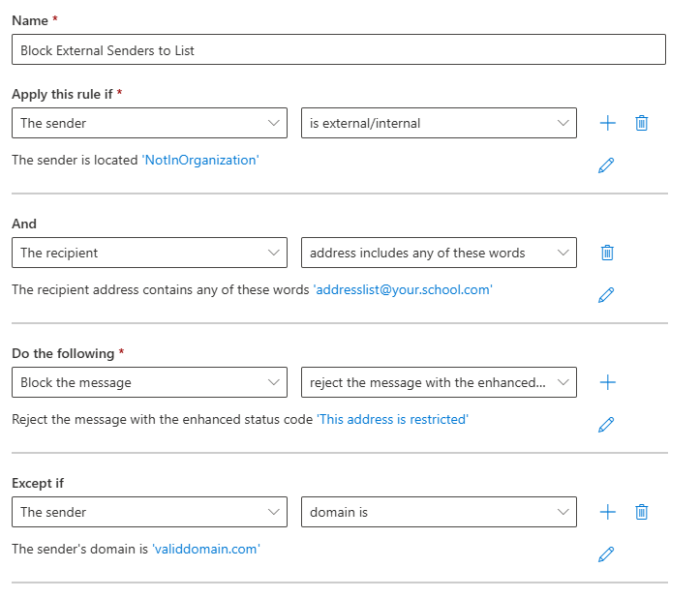Click the 'This address is restricted' link
Screen dimensions: 700x598
tap(392, 420)
